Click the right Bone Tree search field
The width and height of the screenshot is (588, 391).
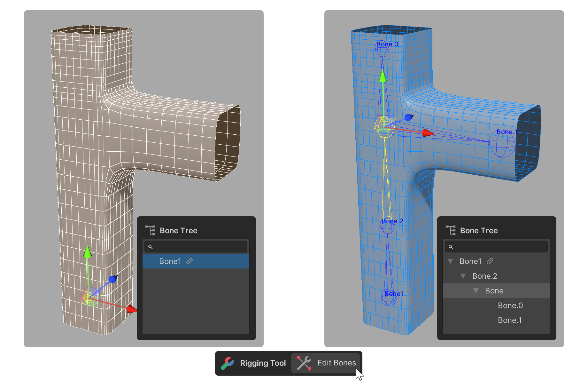point(499,247)
